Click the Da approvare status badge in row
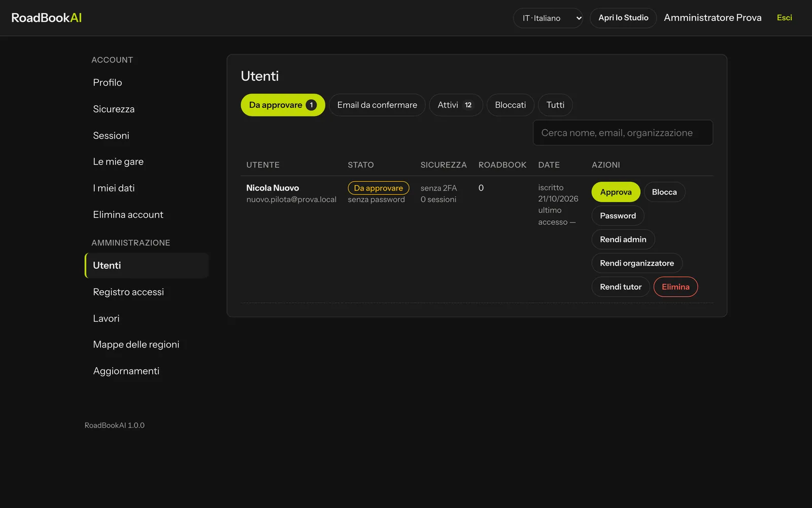The image size is (812, 508). tap(378, 188)
